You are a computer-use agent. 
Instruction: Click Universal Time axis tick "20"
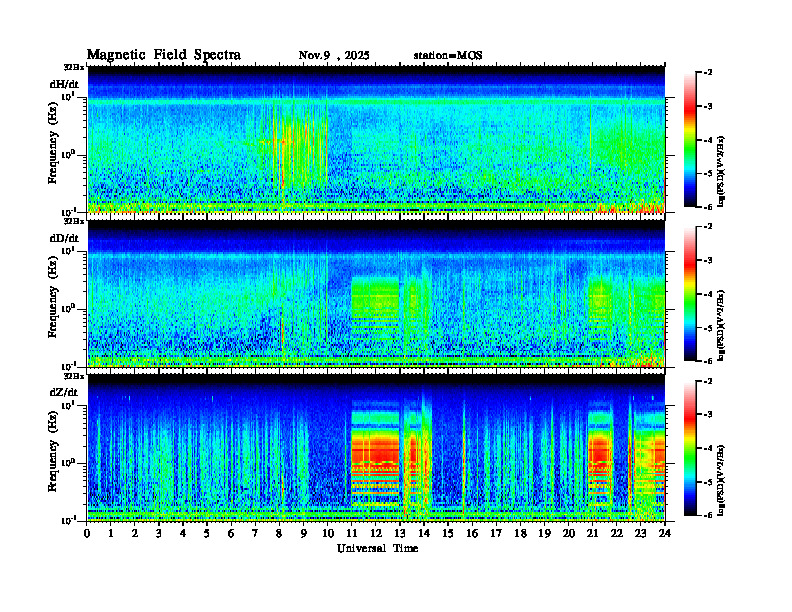[568, 534]
